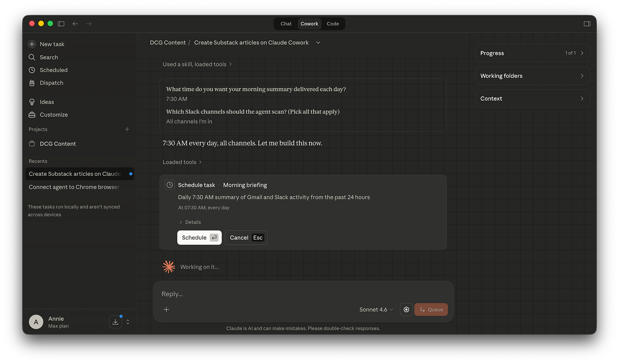The image size is (619, 364).
Task: Switch to the Code tab
Action: (x=333, y=24)
